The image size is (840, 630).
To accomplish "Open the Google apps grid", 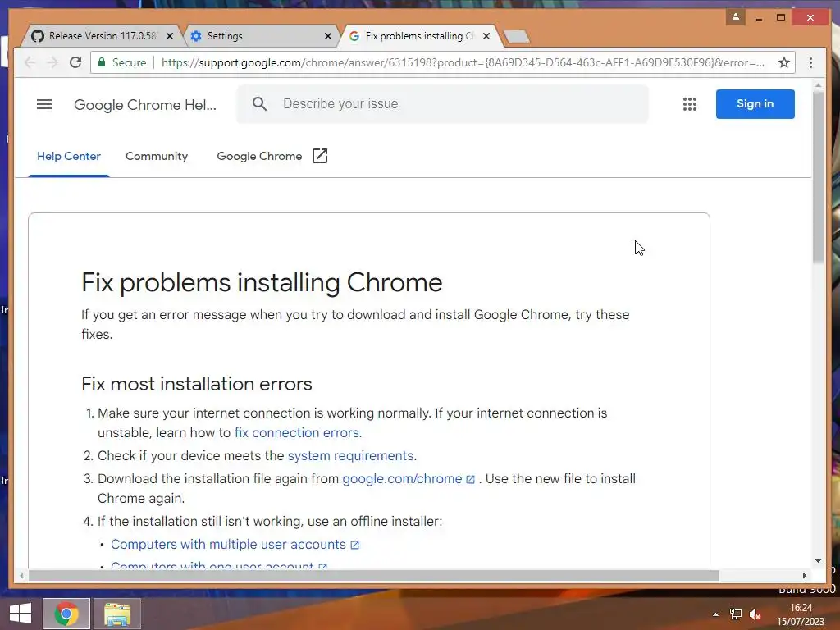I will (x=689, y=104).
